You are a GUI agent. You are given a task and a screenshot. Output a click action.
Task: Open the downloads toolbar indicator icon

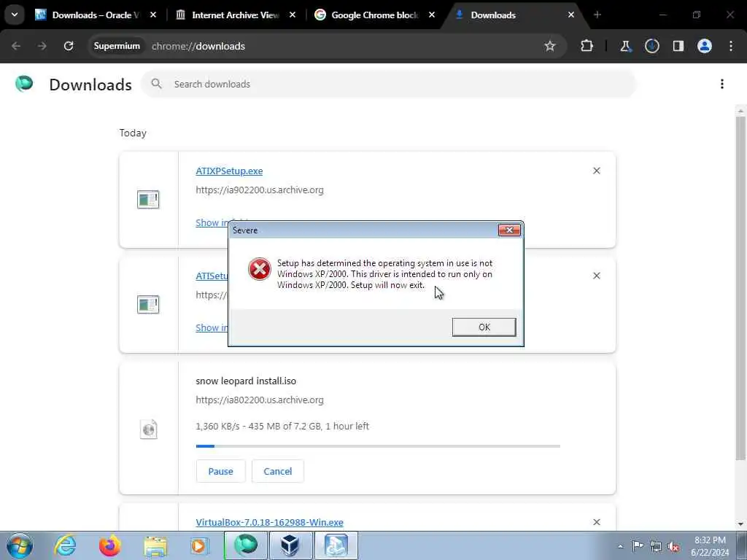click(651, 46)
